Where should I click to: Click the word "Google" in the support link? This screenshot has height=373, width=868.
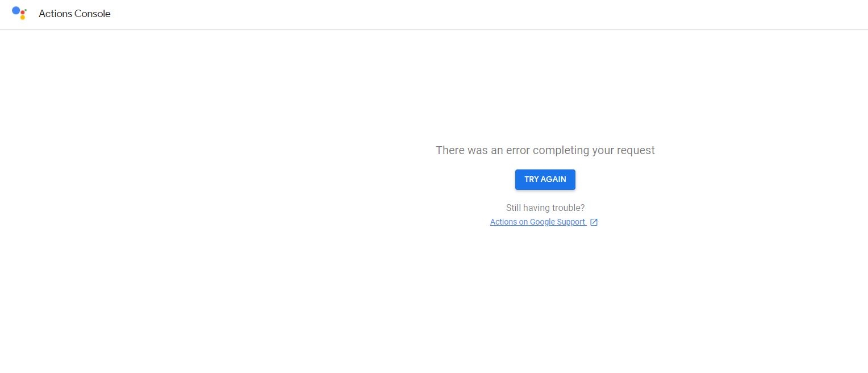(x=542, y=222)
